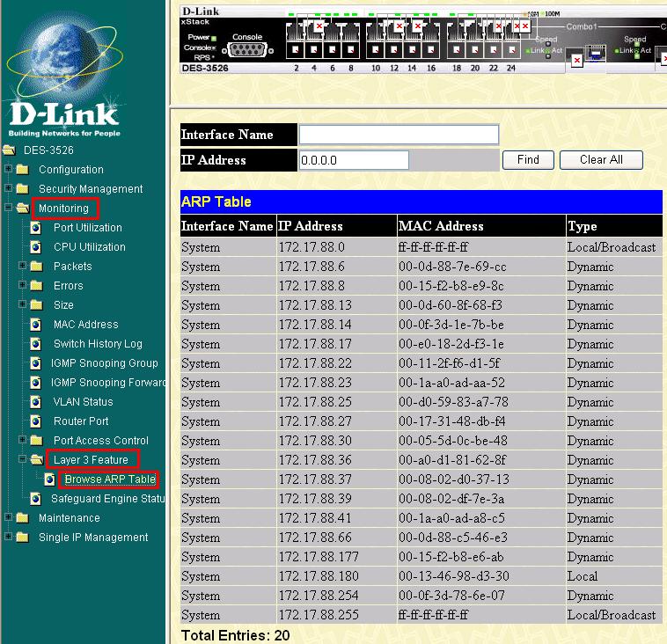Open CPU Utilization page

coord(90,247)
